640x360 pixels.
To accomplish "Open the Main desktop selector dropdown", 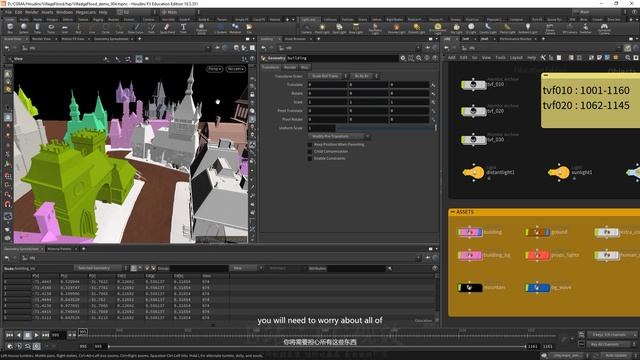I will (x=178, y=12).
